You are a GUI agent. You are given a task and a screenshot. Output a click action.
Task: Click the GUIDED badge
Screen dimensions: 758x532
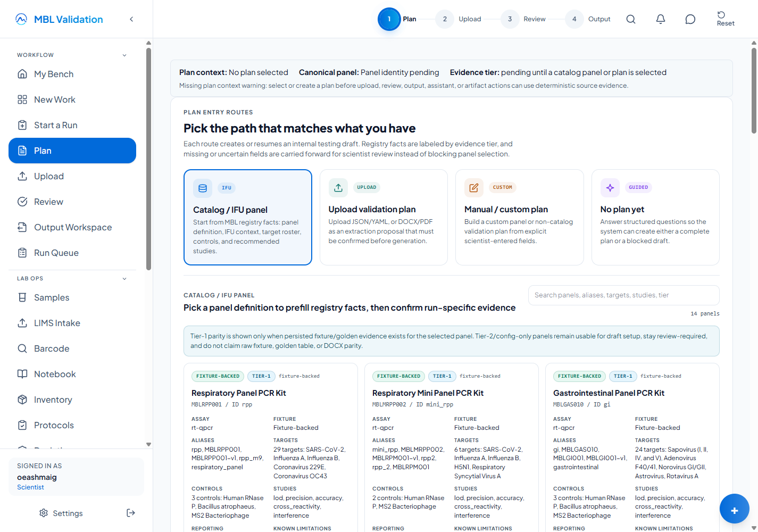tap(638, 187)
